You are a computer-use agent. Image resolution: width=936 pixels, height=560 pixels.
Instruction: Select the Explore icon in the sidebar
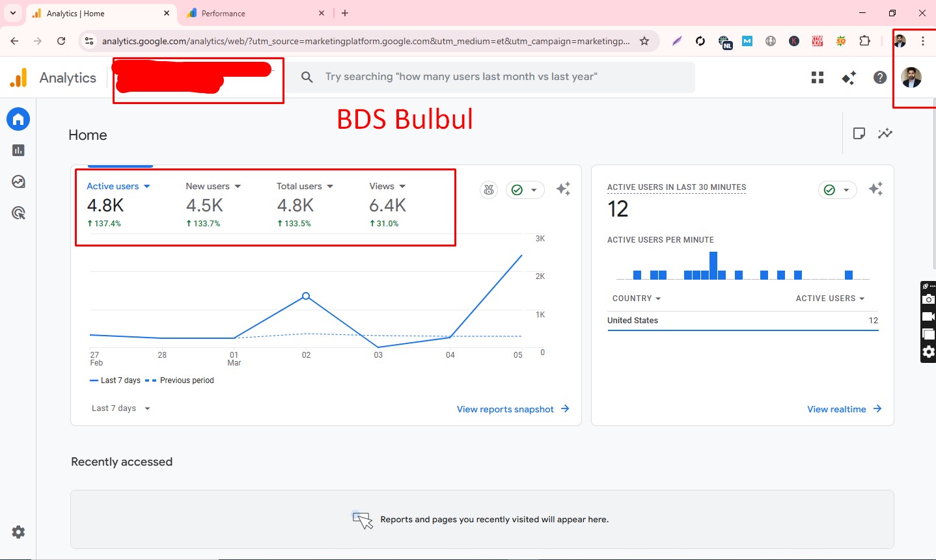pos(18,181)
